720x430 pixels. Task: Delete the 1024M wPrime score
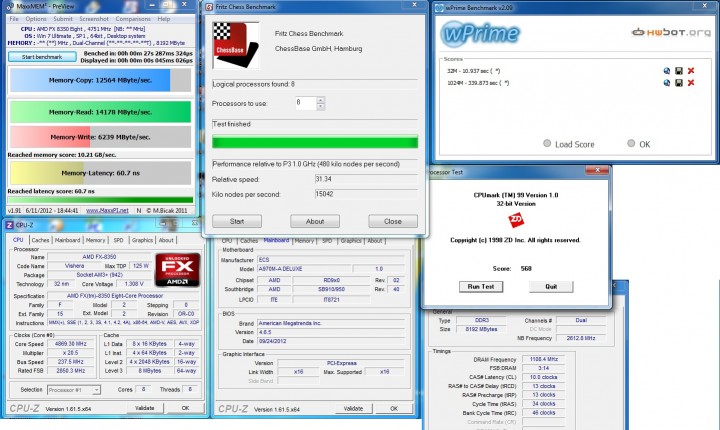(x=691, y=83)
